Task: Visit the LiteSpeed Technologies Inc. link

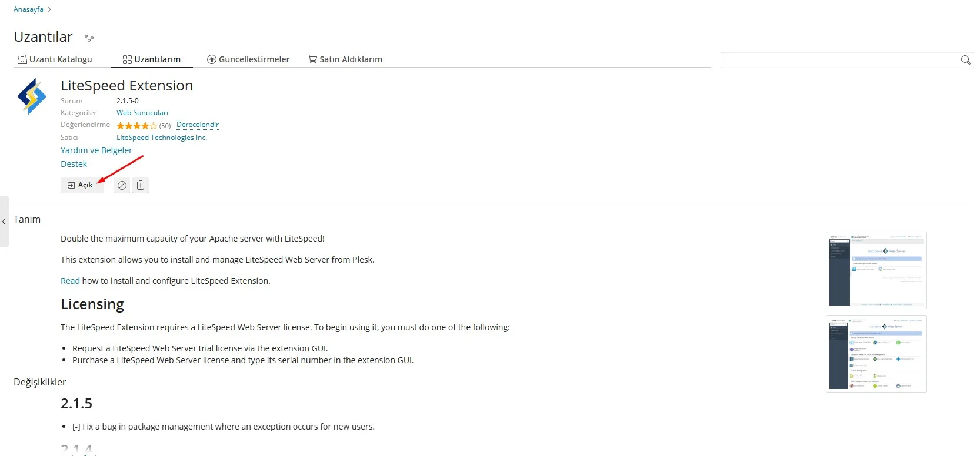Action: [x=162, y=138]
